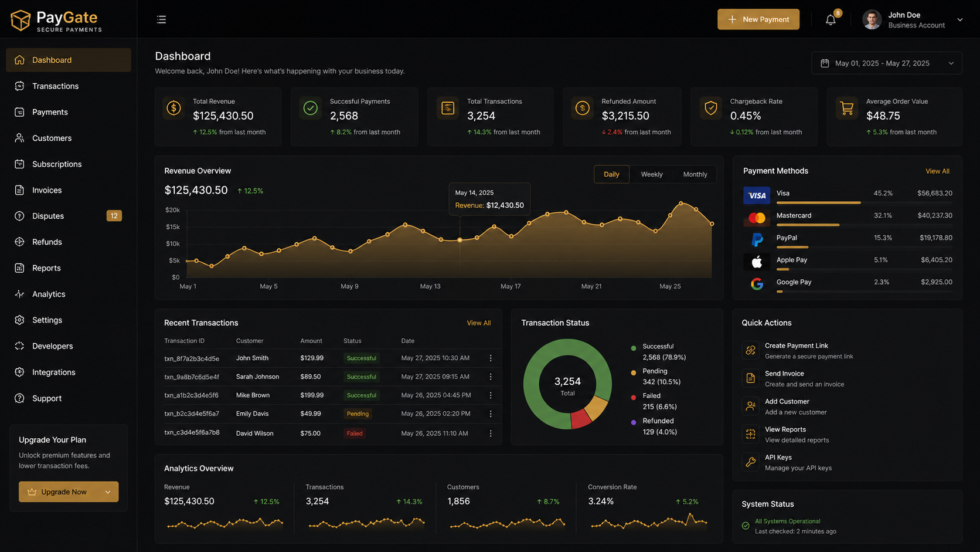The height and width of the screenshot is (552, 980).
Task: Open Subscriptions in the sidebar
Action: [69, 164]
